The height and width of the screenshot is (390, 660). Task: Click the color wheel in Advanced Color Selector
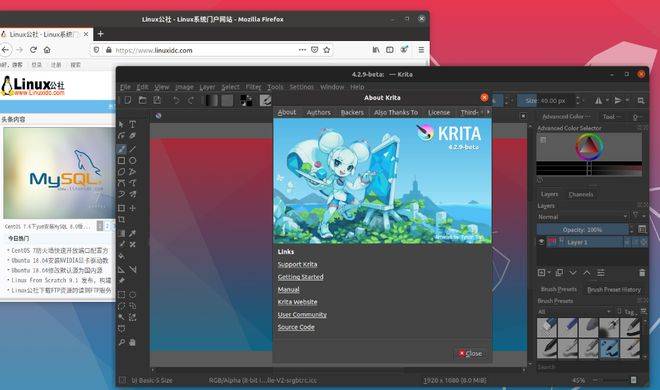589,146
